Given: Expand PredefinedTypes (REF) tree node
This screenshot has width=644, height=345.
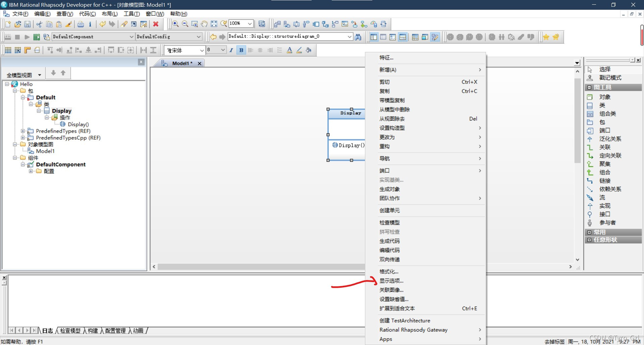Looking at the screenshot, I should click(x=23, y=131).
